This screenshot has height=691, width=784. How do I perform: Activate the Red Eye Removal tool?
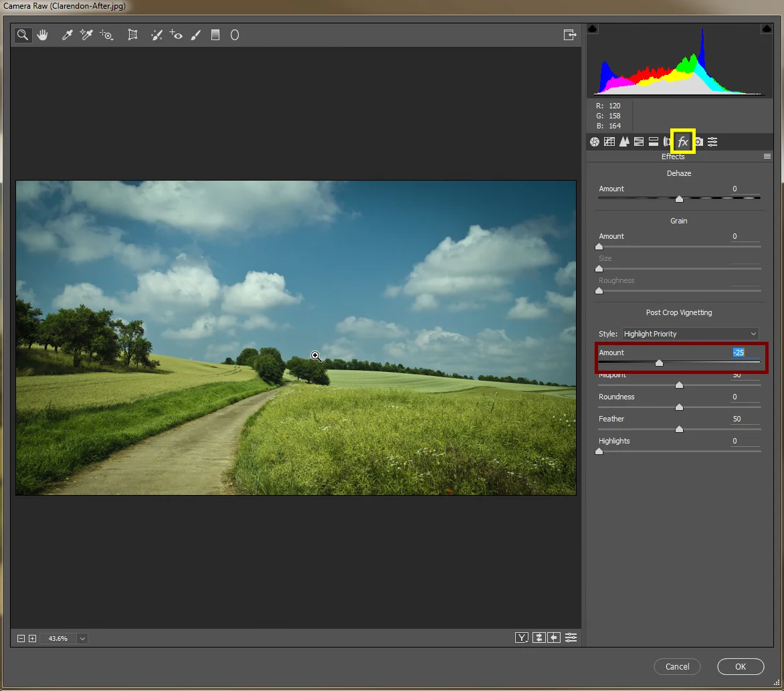[176, 35]
